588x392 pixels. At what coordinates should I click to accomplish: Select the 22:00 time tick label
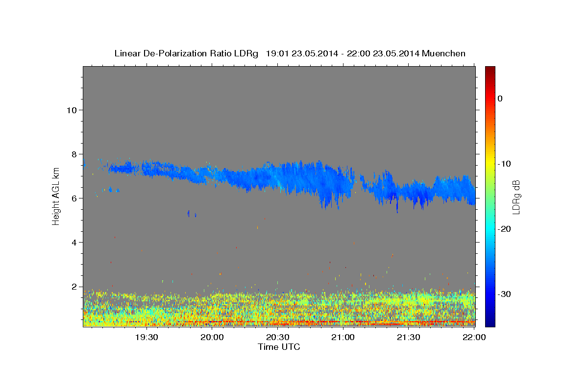coord(474,337)
